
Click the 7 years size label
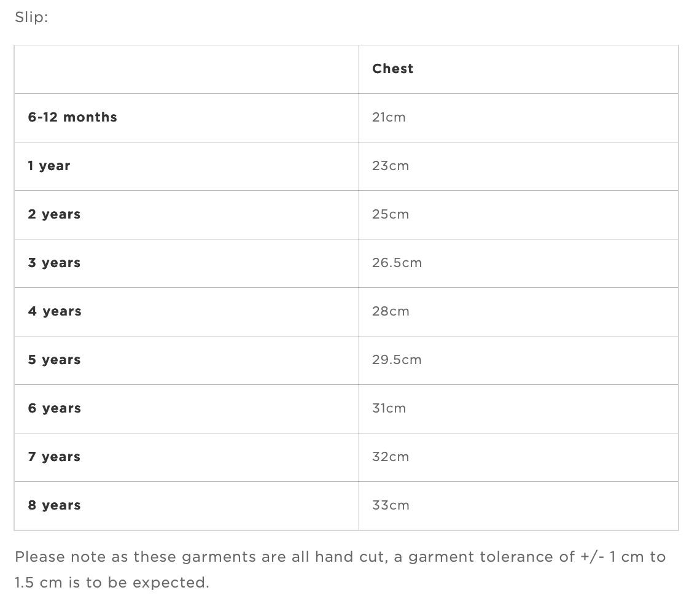tap(54, 457)
